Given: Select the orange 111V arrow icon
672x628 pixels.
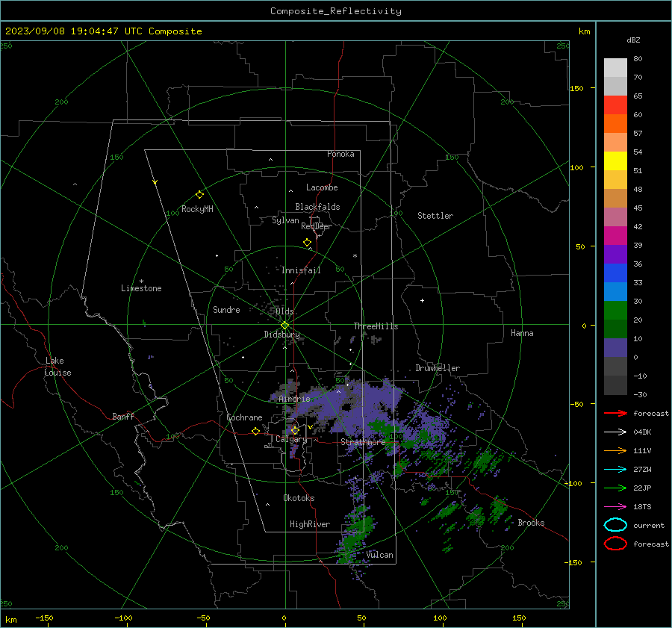Looking at the screenshot, I should 615,450.
